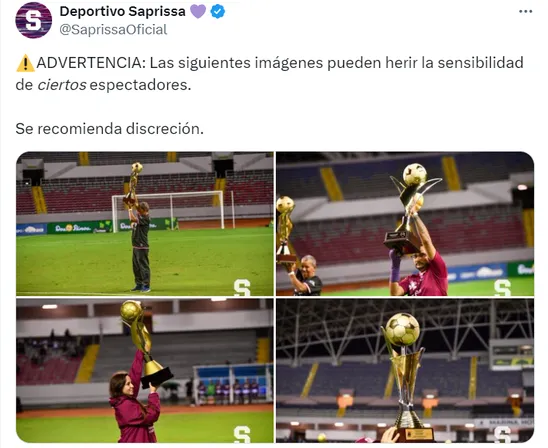Click the yellow warning emoji before ADVERTENCIA
This screenshot has height=448, width=548.
25,63
